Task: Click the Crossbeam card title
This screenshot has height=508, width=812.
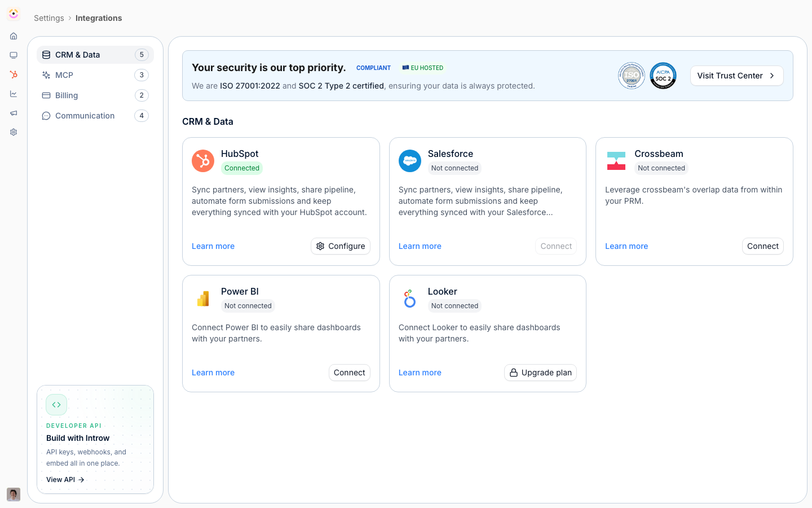Action: (659, 154)
